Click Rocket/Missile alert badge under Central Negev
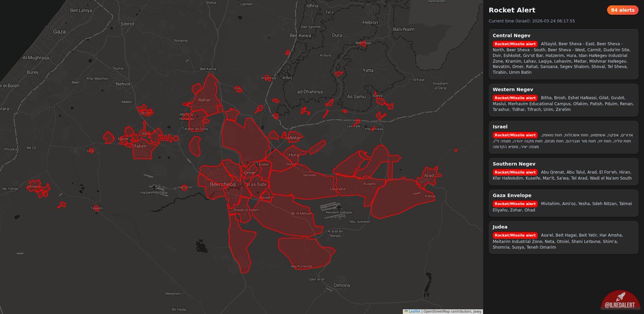Screen dimensions: 644x314 [515, 44]
